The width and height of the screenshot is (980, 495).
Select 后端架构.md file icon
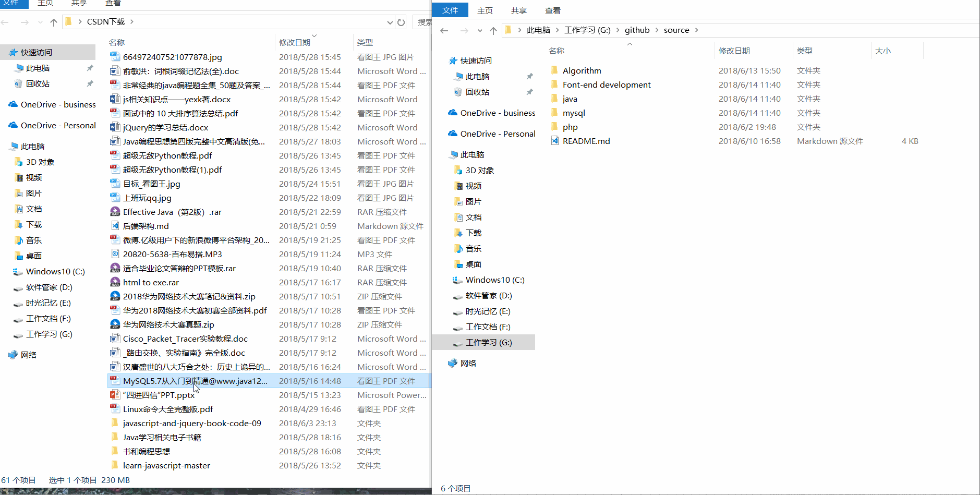(x=115, y=226)
